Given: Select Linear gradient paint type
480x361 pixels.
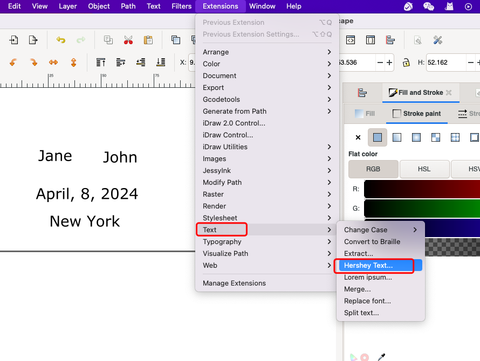Looking at the screenshot, I should 397,137.
